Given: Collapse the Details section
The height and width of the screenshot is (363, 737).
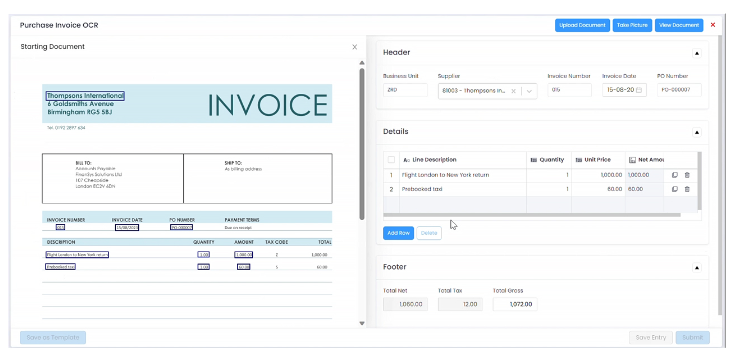Looking at the screenshot, I should point(697,132).
